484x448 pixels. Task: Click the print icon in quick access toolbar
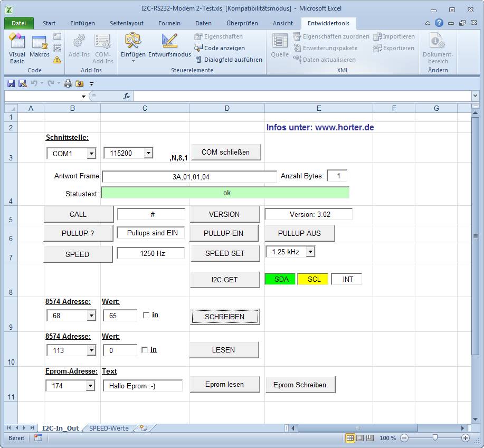tap(68, 83)
